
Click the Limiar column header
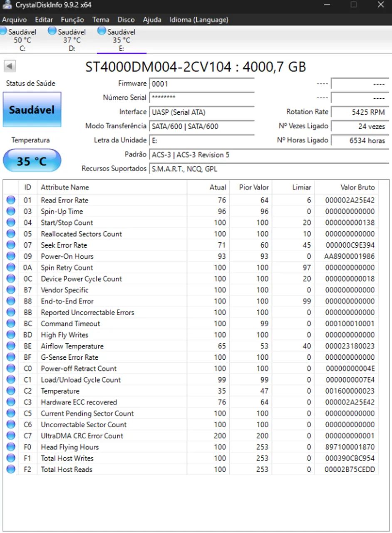293,187
